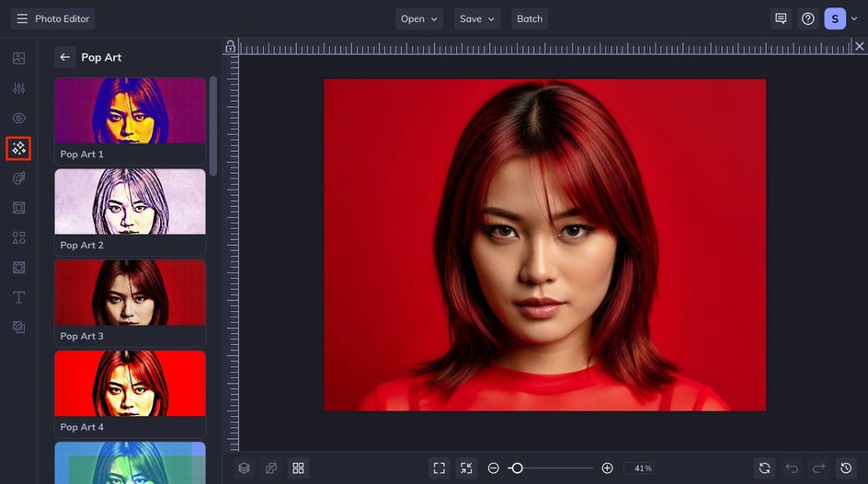Select the Effects sparkle icon

click(x=18, y=148)
